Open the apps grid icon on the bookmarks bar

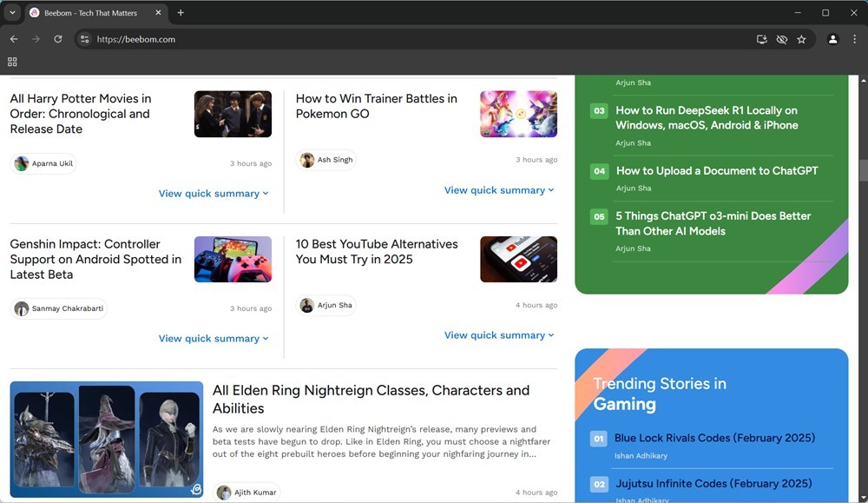tap(12, 62)
